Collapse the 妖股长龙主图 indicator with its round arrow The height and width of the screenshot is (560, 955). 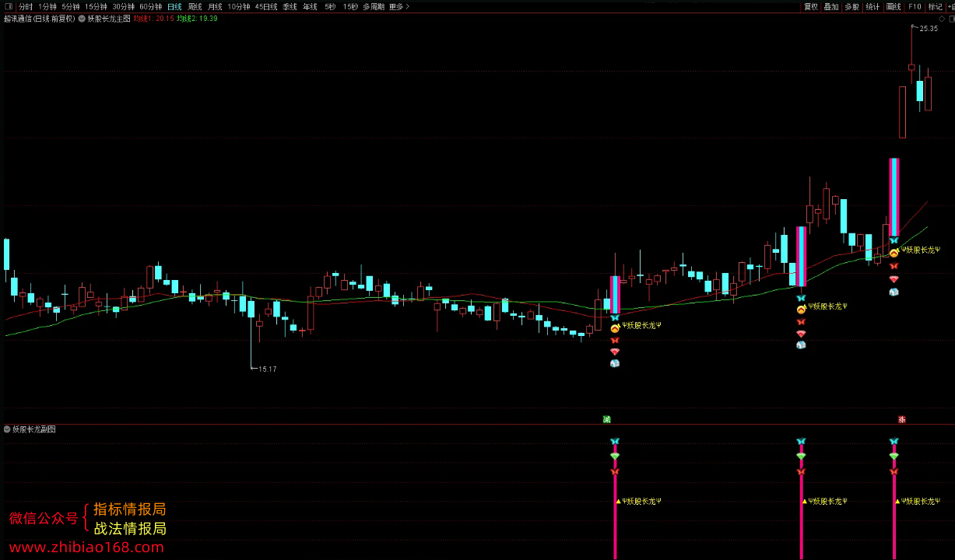[82, 18]
